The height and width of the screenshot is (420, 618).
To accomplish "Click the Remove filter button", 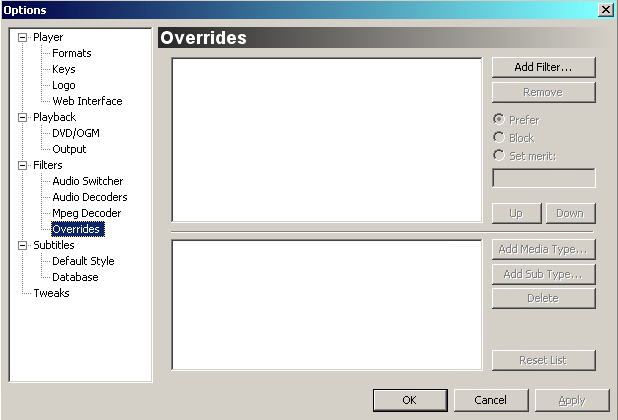I will pos(544,92).
